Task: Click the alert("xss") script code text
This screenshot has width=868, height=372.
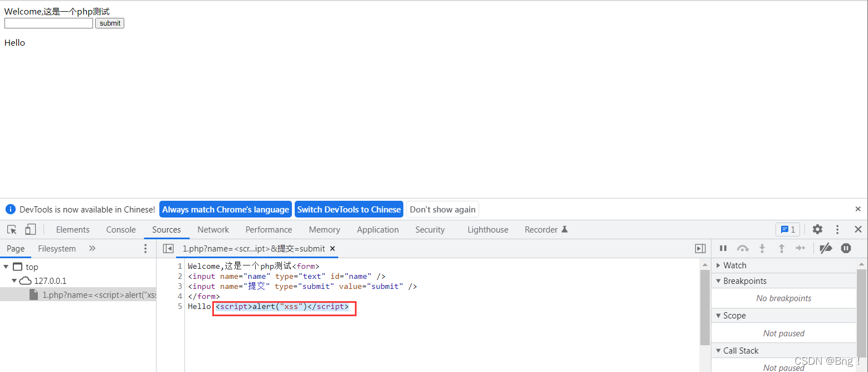Action: click(x=280, y=306)
